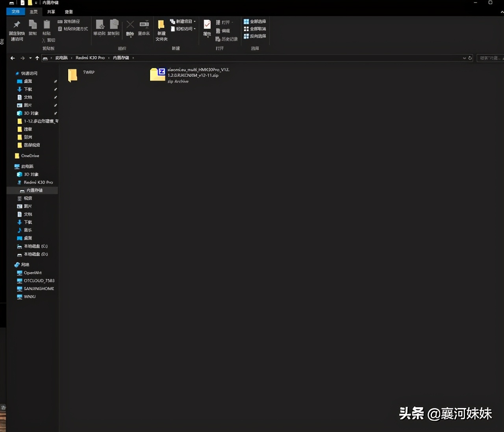The width and height of the screenshot is (504, 432).
Task: Click the Delete (red X) ribbon icon
Action: coord(130,25)
